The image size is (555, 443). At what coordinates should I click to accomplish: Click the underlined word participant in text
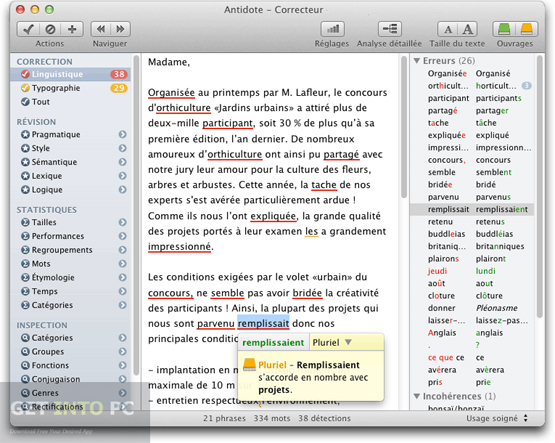pyautogui.click(x=227, y=123)
